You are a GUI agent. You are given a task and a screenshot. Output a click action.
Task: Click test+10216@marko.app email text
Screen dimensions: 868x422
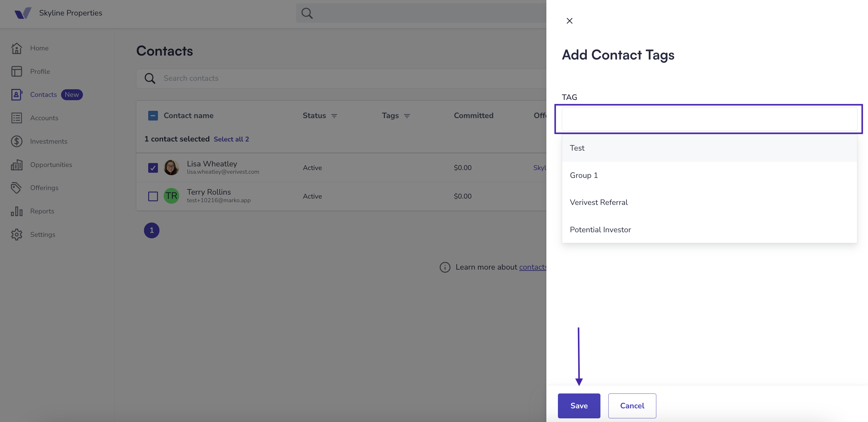click(219, 200)
